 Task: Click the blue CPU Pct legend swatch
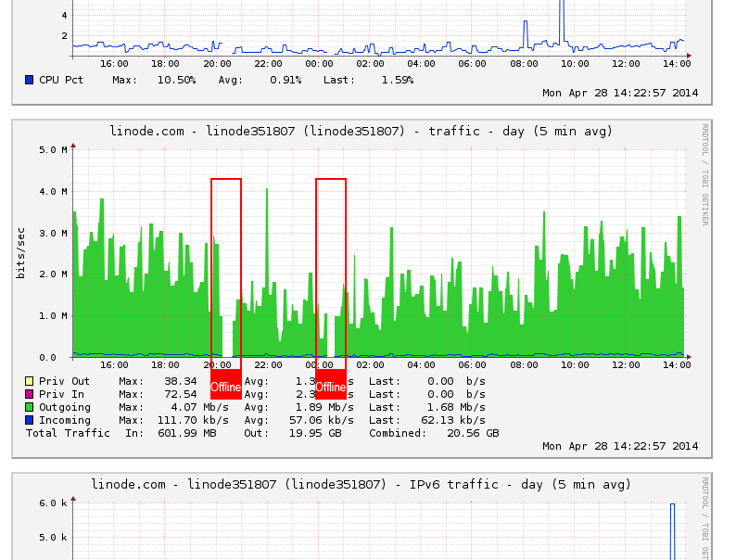pyautogui.click(x=29, y=81)
